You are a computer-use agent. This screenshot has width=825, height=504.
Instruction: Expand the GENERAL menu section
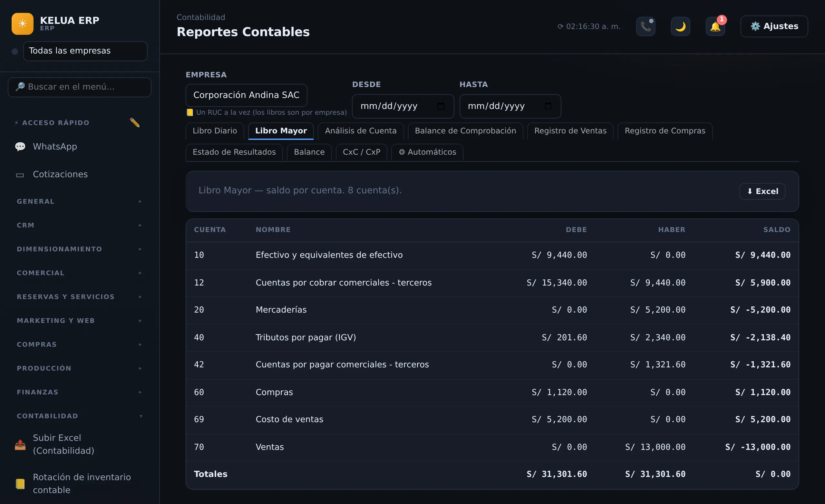point(79,201)
